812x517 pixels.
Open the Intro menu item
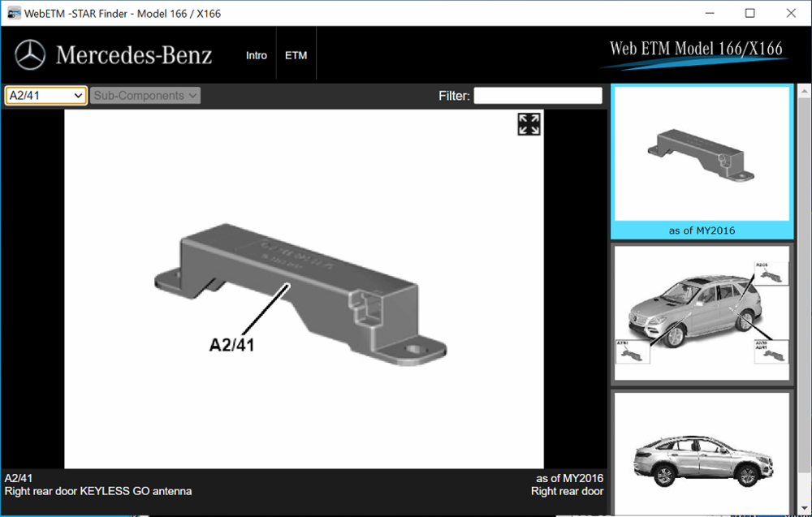pos(257,55)
